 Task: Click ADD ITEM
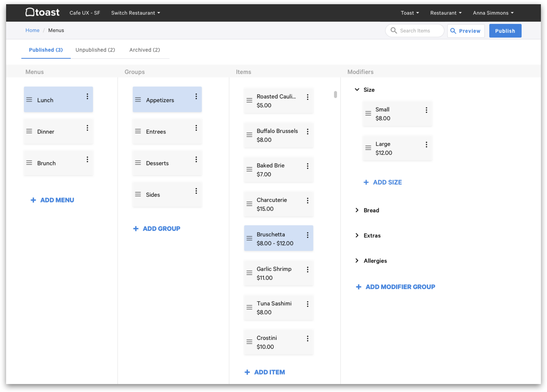point(265,372)
